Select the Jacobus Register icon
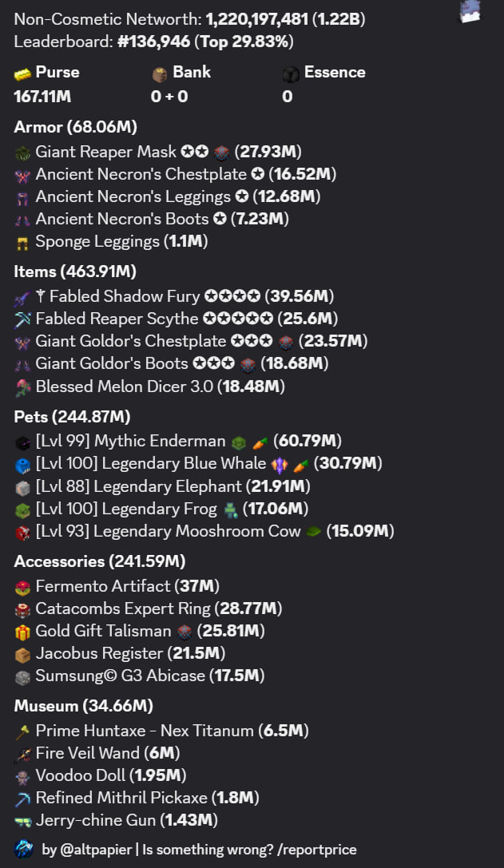Viewport: 504px width, 868px height. pyautogui.click(x=22, y=654)
